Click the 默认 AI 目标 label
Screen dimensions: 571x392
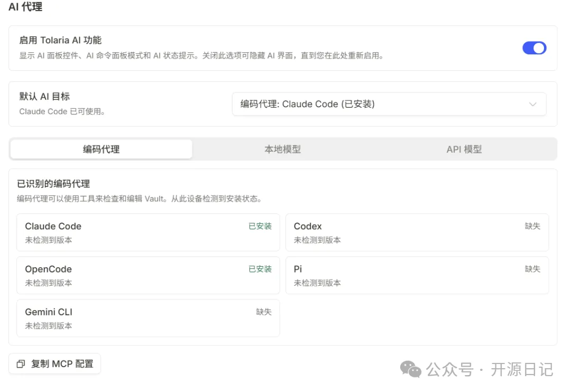point(44,97)
